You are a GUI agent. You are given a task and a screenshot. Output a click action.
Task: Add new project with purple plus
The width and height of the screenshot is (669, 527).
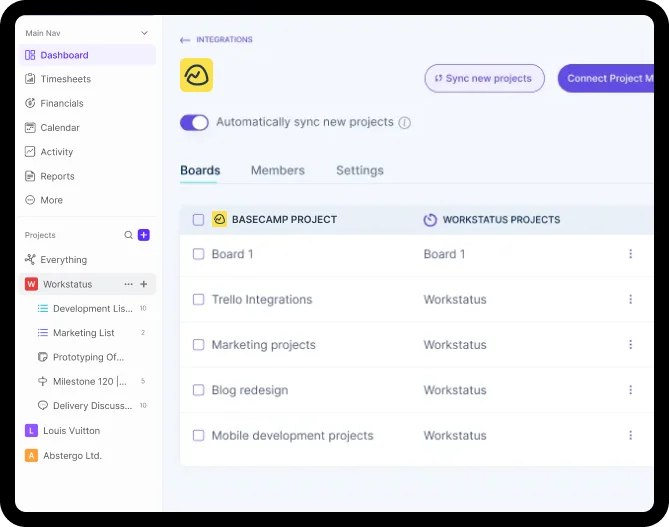tap(144, 235)
